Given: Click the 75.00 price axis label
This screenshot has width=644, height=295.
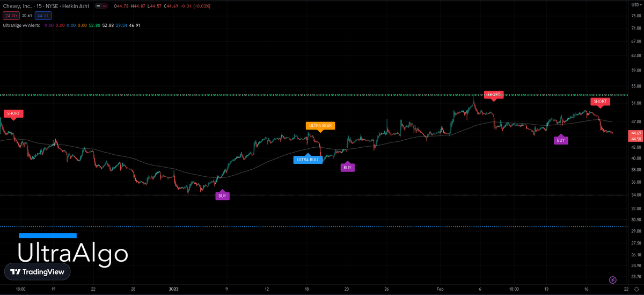Looking at the screenshot, I should pyautogui.click(x=635, y=16).
